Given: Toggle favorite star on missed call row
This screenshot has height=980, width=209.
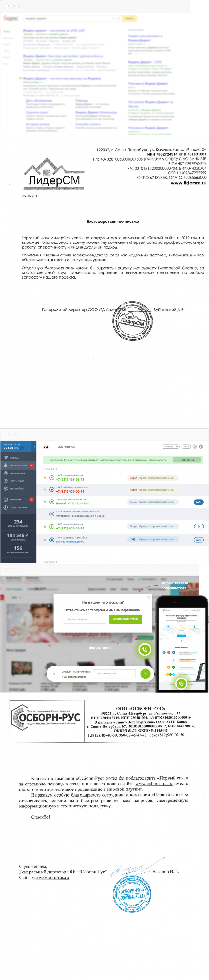Looking at the screenshot, I should 45,489.
